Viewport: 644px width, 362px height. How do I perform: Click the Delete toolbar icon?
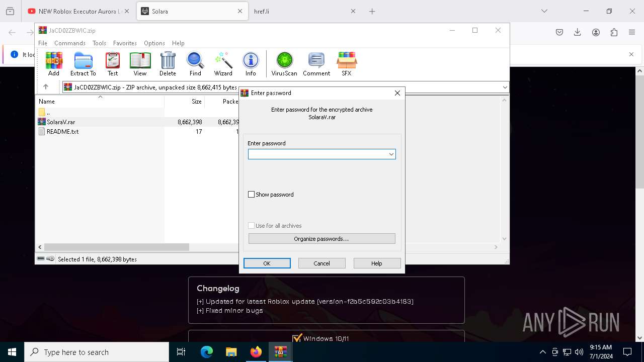tap(168, 64)
